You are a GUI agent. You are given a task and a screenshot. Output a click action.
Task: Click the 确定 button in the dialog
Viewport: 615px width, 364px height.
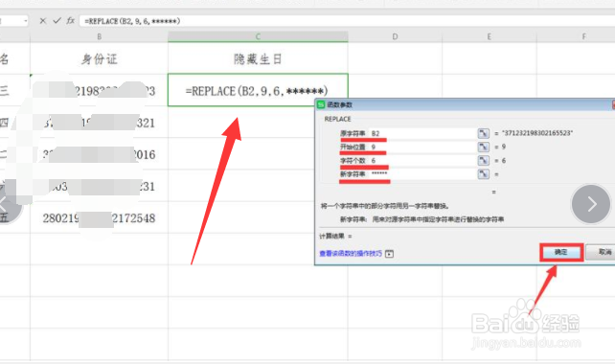(x=560, y=252)
